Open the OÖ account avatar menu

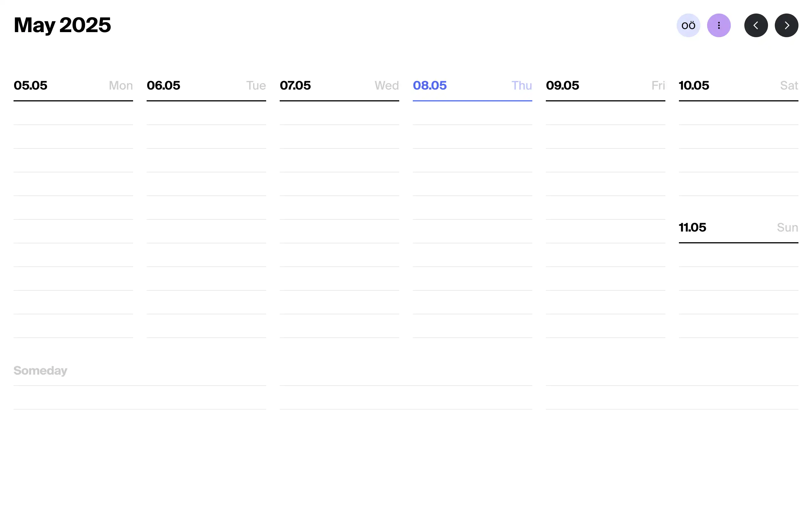pyautogui.click(x=689, y=25)
